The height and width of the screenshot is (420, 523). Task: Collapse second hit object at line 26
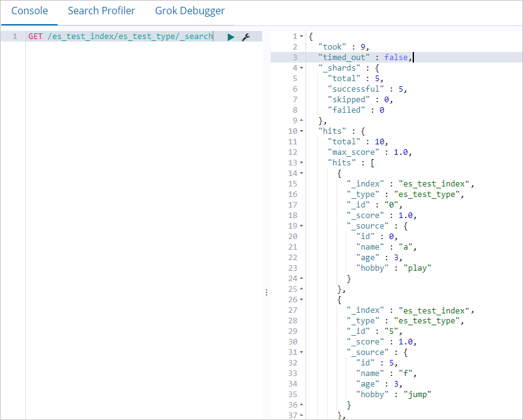302,300
